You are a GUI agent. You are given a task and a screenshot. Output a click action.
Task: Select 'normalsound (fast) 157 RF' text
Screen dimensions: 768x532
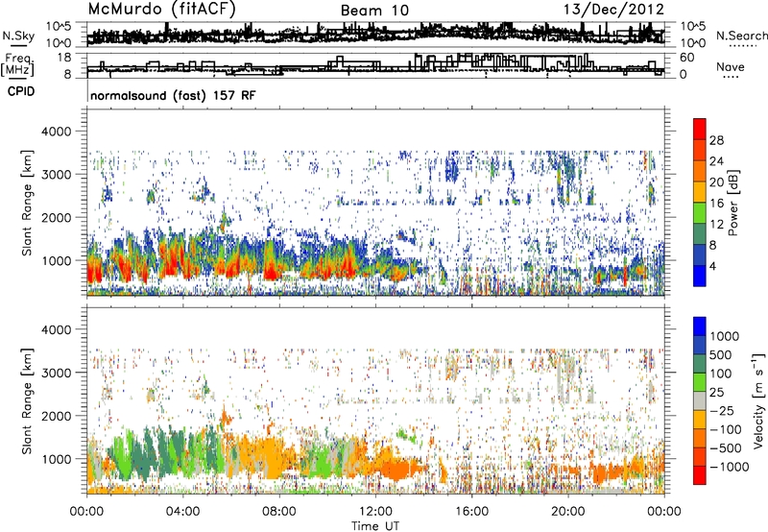tap(173, 95)
